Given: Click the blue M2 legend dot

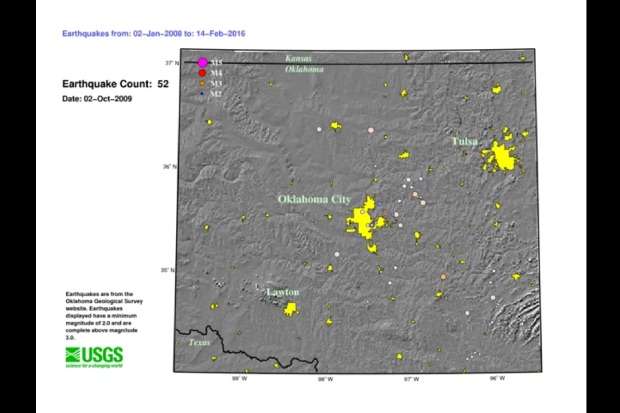Looking at the screenshot, I should [202, 94].
